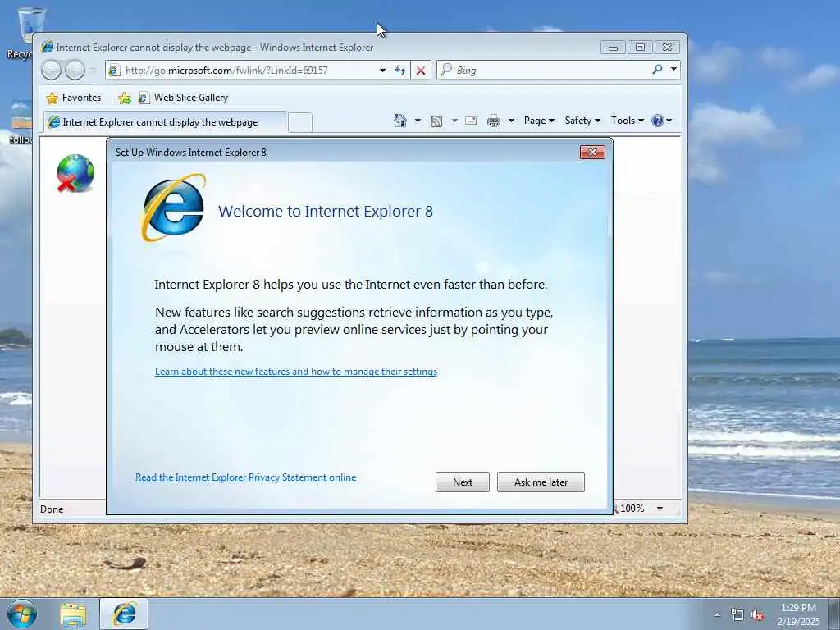Open the clock showing 1:29 PM
840x630 pixels.
[798, 614]
